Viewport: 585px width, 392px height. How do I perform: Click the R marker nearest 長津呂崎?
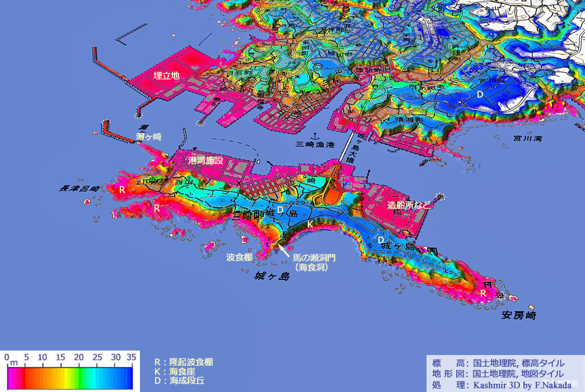[121, 190]
